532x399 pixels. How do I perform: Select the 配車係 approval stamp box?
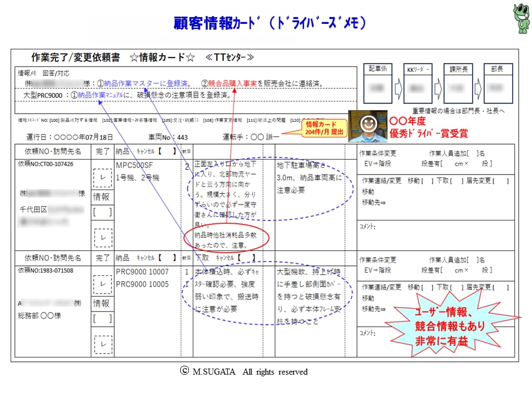377,84
